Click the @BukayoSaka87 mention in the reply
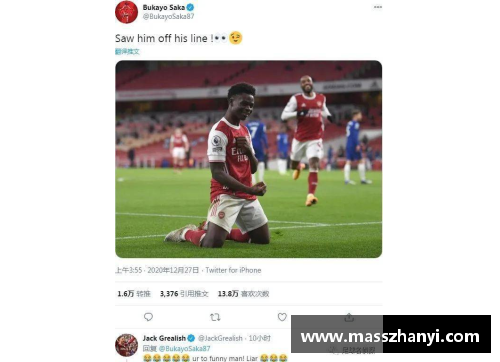The width and height of the screenshot is (500, 362). tap(184, 348)
